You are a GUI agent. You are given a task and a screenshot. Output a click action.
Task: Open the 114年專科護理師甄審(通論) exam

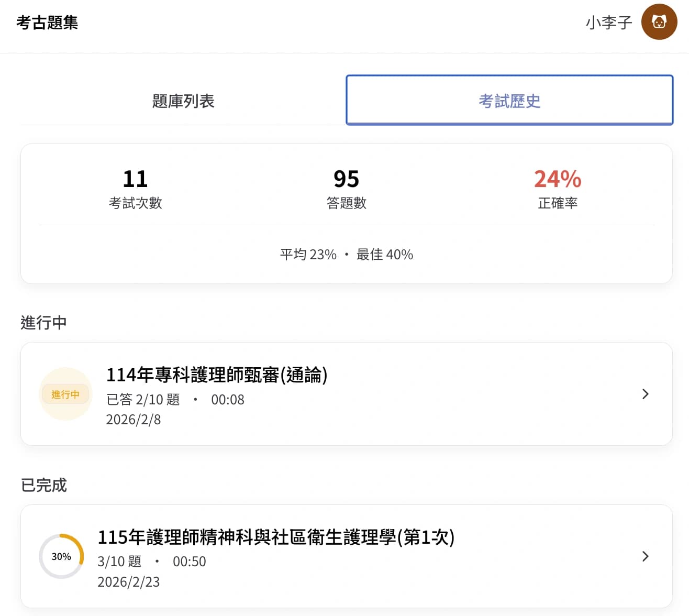[217, 375]
